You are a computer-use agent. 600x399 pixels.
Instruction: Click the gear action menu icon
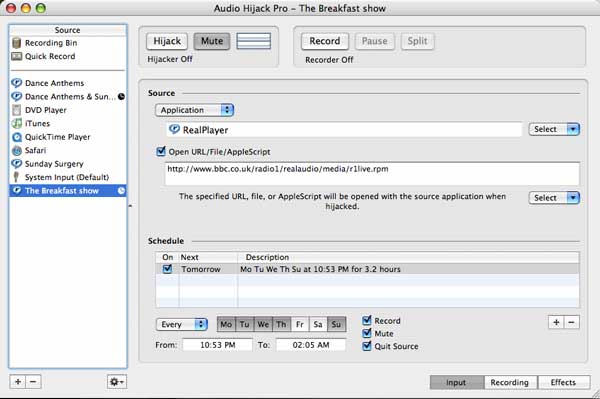tap(117, 381)
